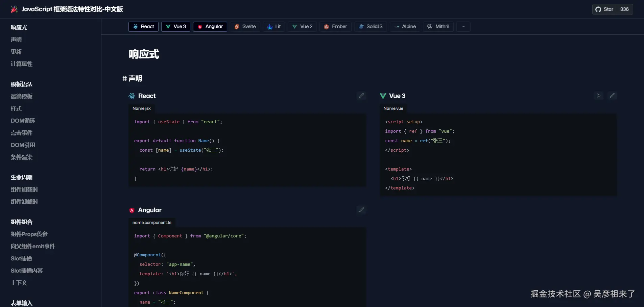Open 组件卸载时 in the sidebar

point(24,202)
